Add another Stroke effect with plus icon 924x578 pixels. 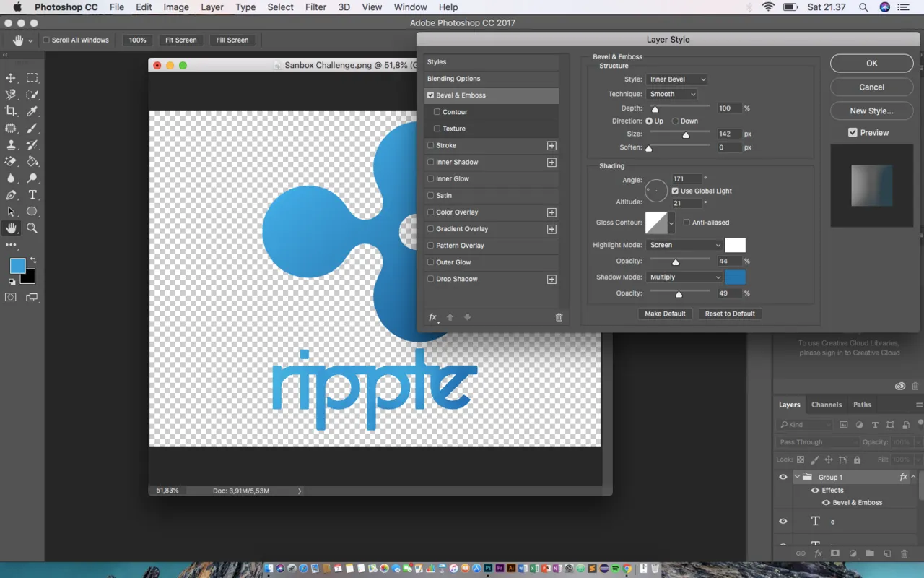(x=552, y=145)
